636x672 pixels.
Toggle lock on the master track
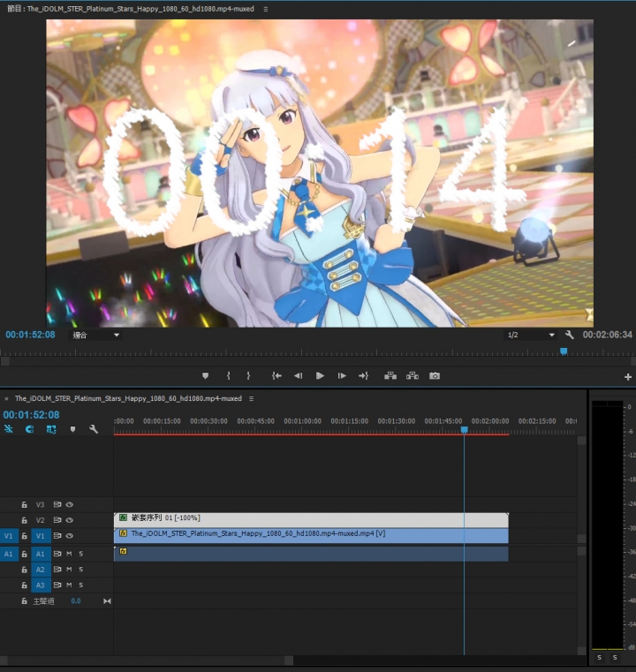point(25,601)
